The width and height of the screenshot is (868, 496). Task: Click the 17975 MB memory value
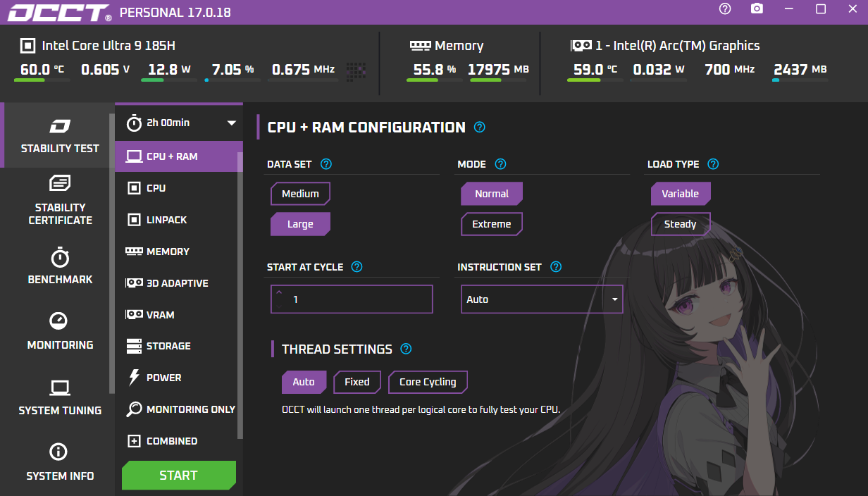coord(498,69)
